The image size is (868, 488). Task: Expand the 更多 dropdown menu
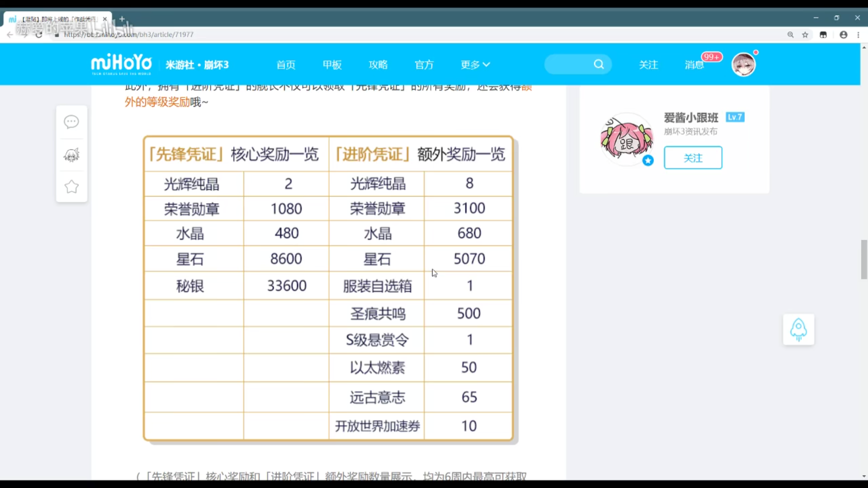(475, 65)
